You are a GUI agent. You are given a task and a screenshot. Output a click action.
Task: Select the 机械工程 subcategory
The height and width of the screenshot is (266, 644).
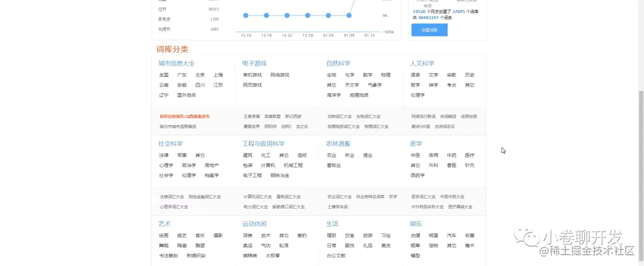pos(293,165)
